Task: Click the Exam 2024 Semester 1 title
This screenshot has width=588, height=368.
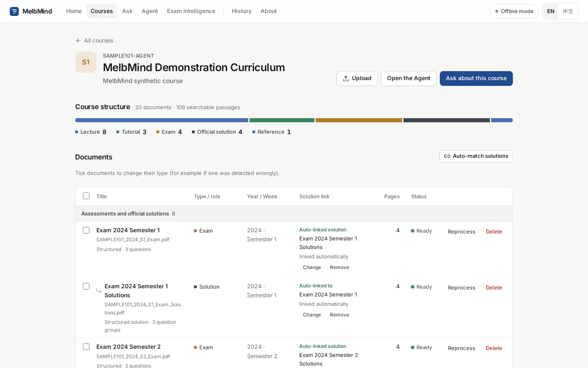Action: tap(128, 230)
